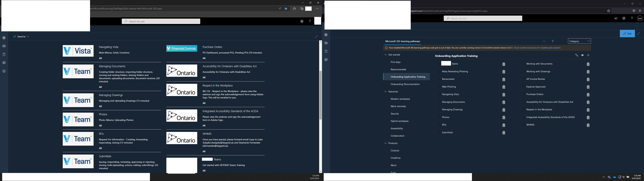Open Work remotely subcategory
The height and width of the screenshot is (181, 644).
pyautogui.click(x=398, y=106)
